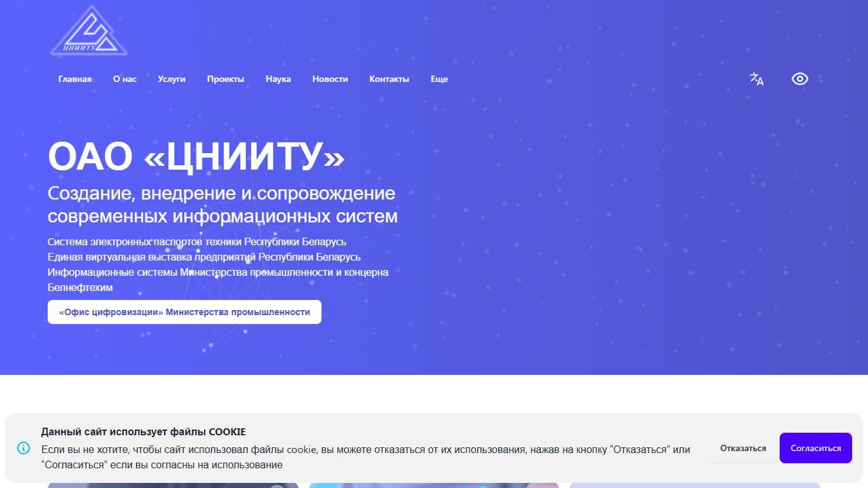Image resolution: width=868 pixels, height=488 pixels.
Task: Open the О нас menu
Action: point(125,79)
